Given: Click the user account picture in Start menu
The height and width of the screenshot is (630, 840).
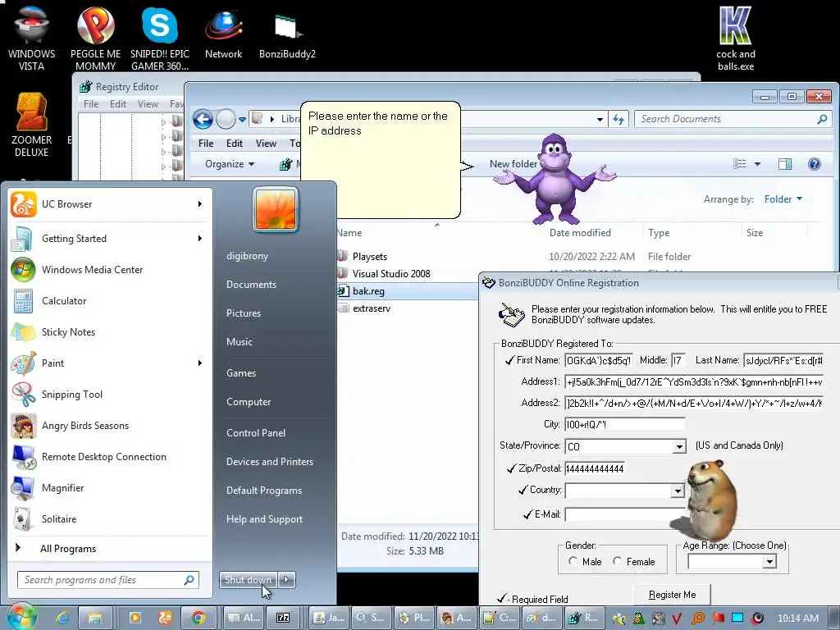Looking at the screenshot, I should point(276,209).
